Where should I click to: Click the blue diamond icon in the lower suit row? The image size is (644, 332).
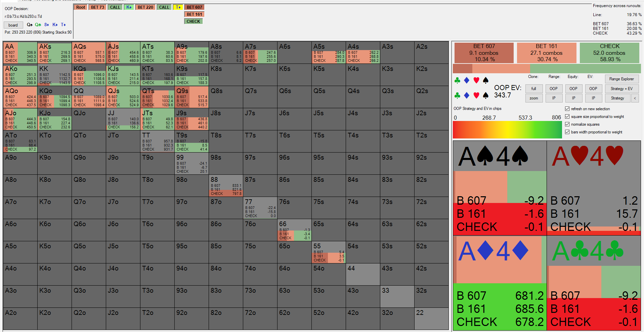pos(467,96)
